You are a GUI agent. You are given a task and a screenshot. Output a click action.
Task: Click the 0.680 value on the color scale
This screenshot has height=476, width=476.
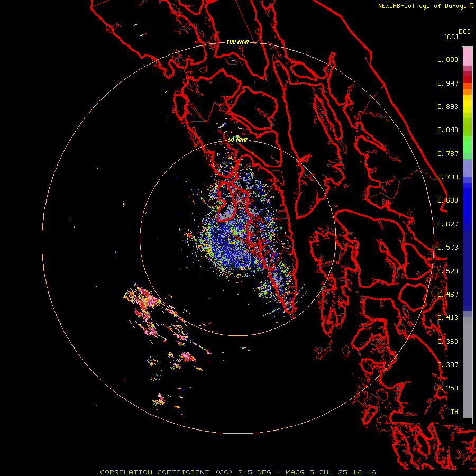pos(448,200)
